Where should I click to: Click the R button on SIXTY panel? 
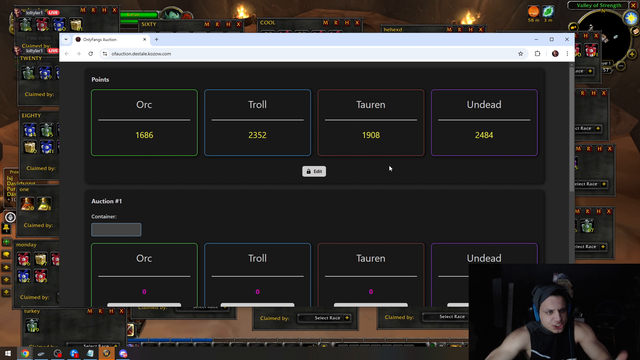218,24
